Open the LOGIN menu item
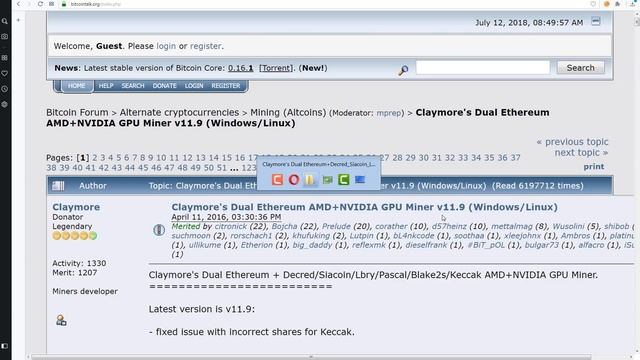640x360 pixels. click(194, 86)
